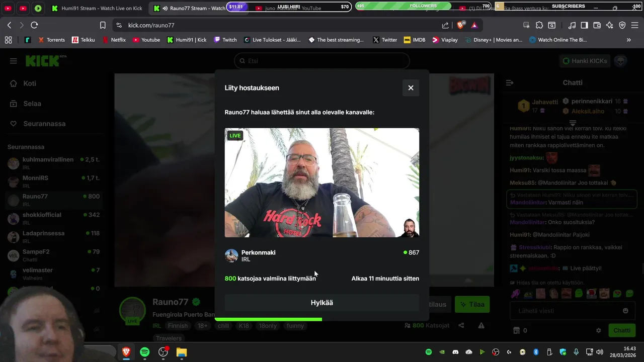
Task: Open Brave Rewards triangle icon
Action: [x=474, y=25]
